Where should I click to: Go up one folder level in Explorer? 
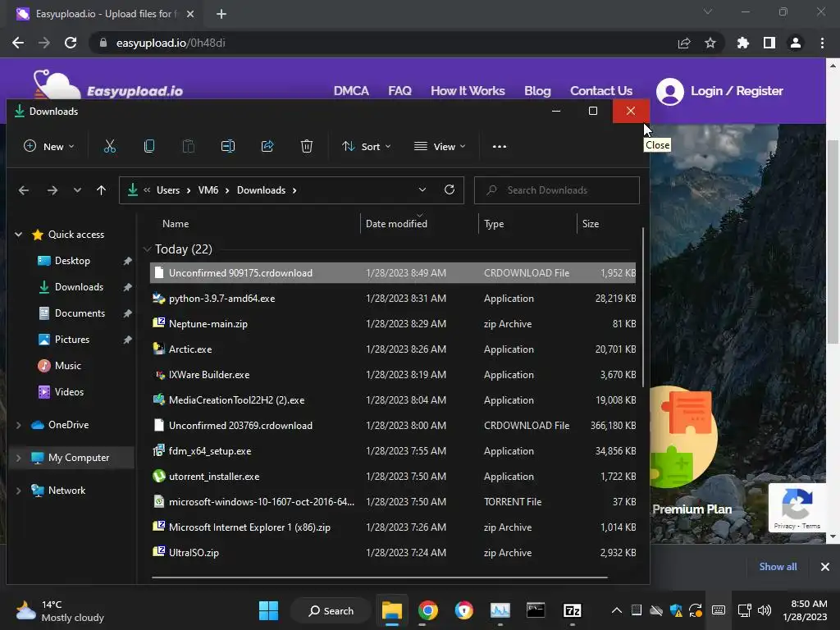coord(101,190)
